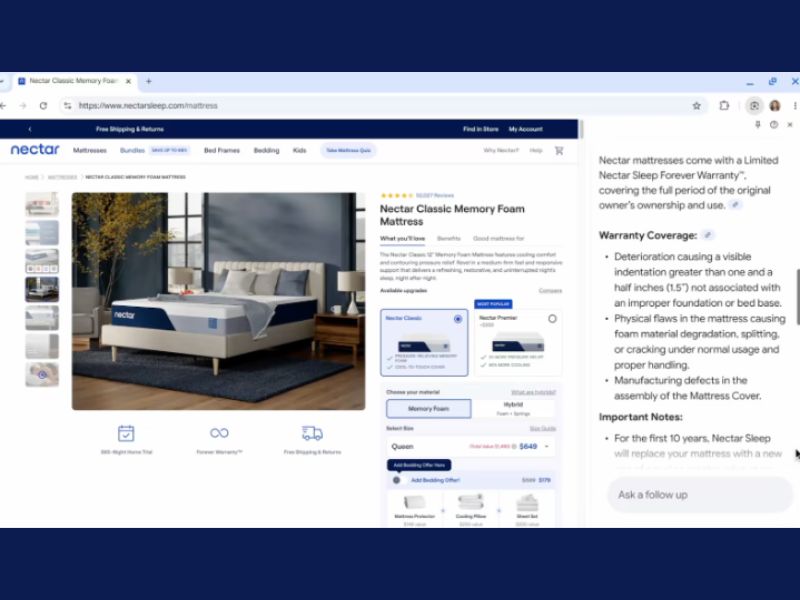
Task: Enable the Add Bedding Offer option
Action: click(396, 480)
